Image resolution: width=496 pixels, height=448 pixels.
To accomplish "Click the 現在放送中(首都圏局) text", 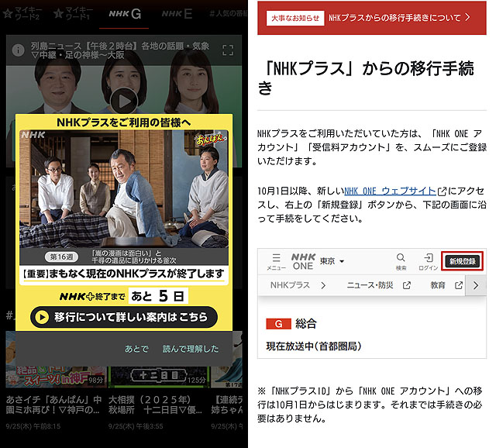I will [314, 346].
